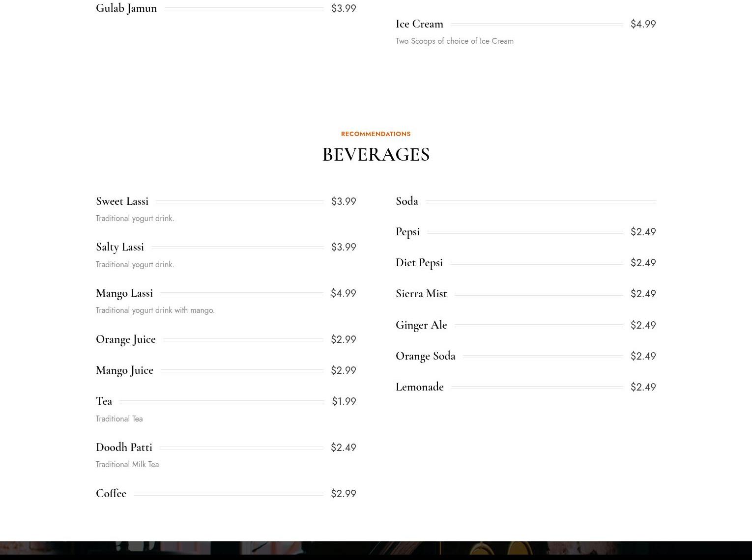Select the Sierra Mist item name
This screenshot has width=752, height=560.
point(421,294)
